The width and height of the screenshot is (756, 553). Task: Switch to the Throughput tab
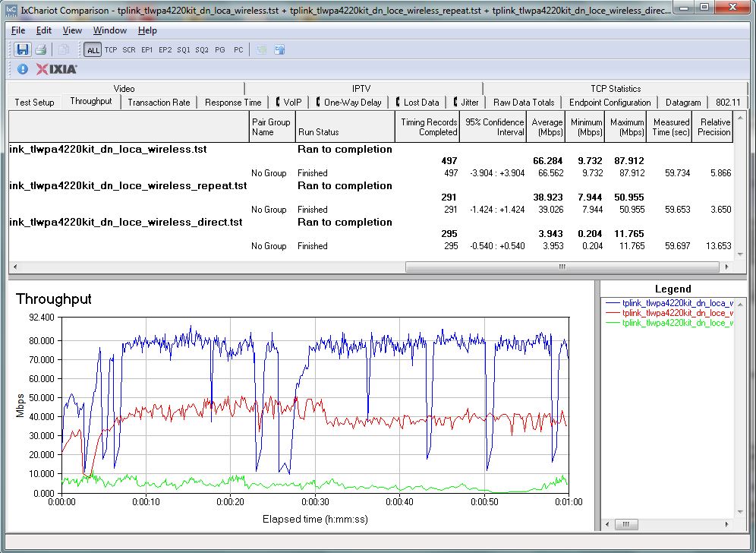[90, 101]
